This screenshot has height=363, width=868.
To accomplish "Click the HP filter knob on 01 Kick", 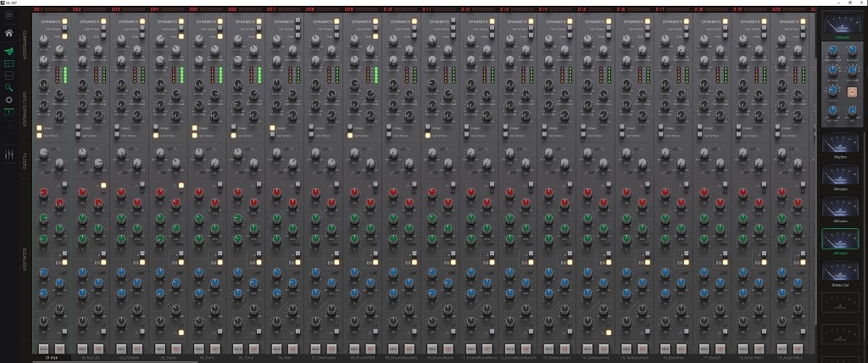I will (x=59, y=163).
